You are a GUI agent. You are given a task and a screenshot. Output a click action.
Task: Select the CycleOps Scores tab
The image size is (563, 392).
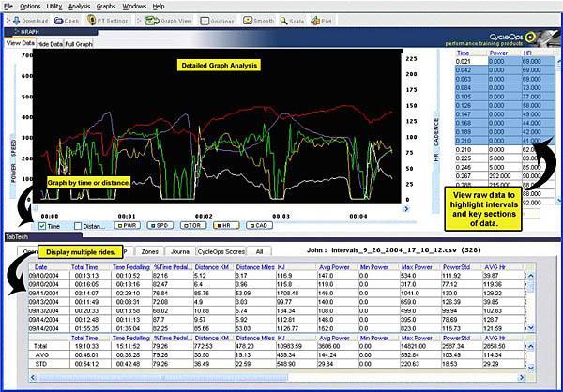click(x=221, y=252)
